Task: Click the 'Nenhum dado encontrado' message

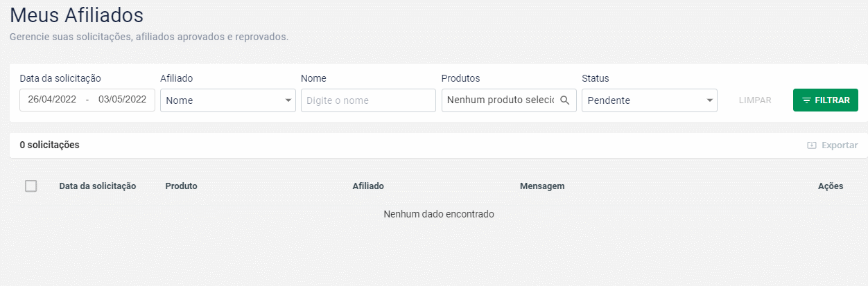Action: pos(439,215)
